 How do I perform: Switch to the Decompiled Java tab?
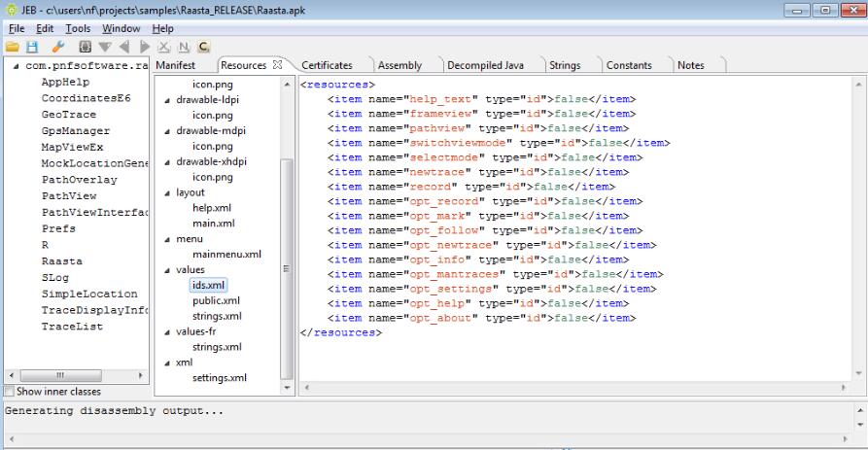484,65
